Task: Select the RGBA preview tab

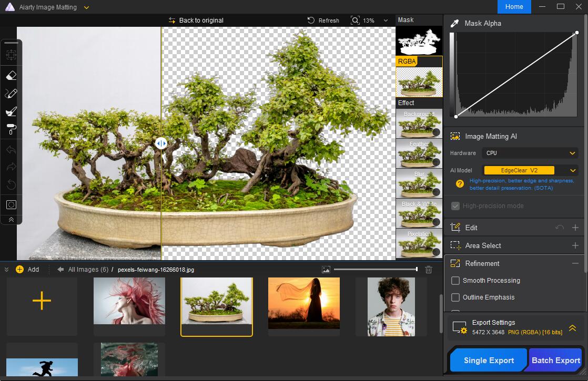Action: (407, 61)
